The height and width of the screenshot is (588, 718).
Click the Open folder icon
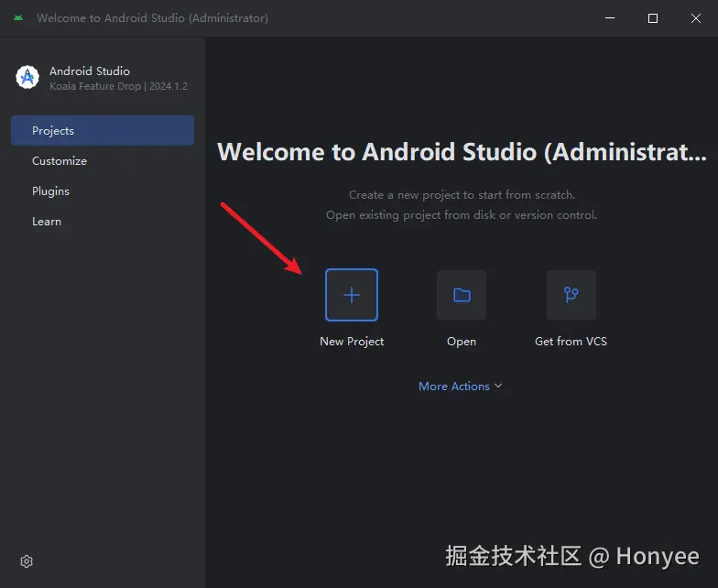coord(462,295)
